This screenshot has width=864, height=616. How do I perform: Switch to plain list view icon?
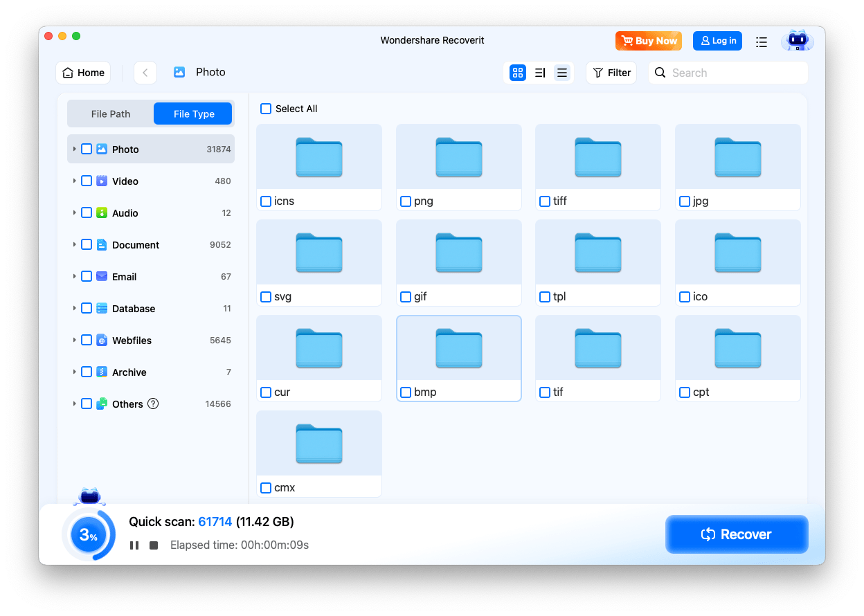click(x=562, y=73)
